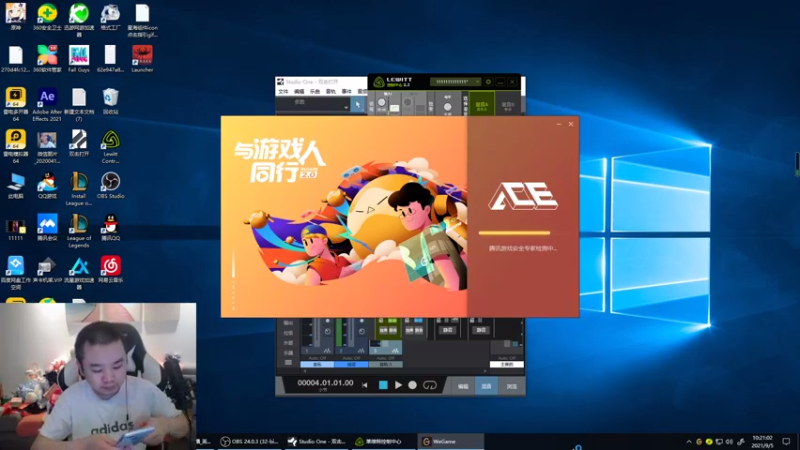Select the third gray mixer channel label
The image size is (800, 450).
[385, 364]
